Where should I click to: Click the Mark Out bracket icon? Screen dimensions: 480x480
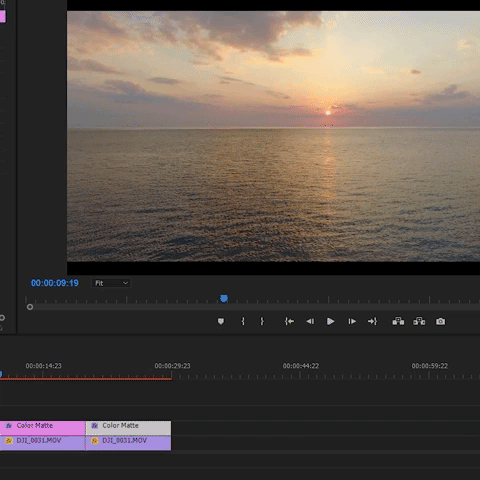(x=262, y=321)
